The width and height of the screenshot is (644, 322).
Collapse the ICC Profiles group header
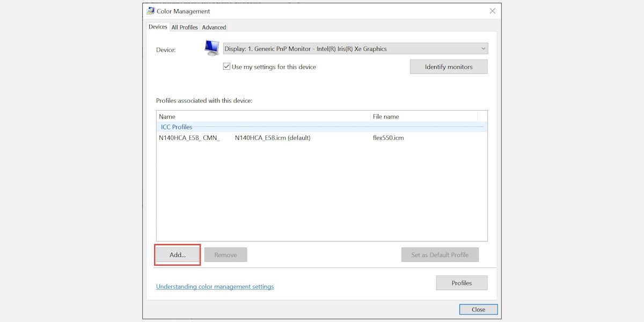pyautogui.click(x=177, y=127)
